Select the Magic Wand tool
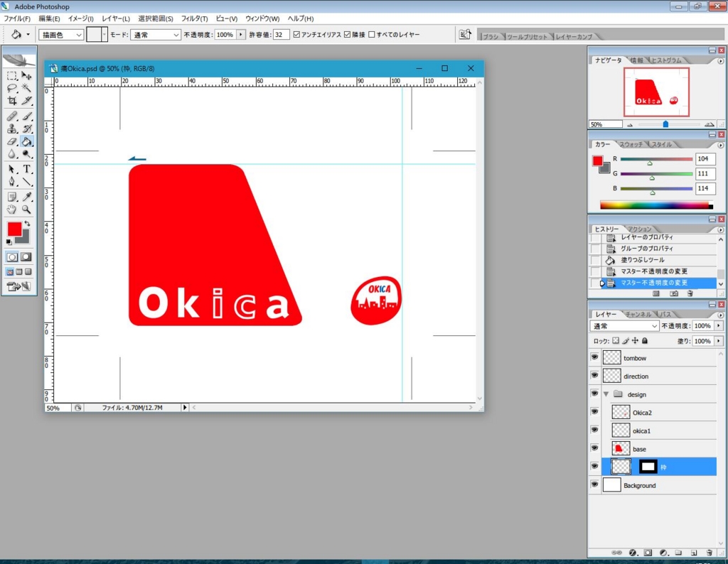Viewport: 728px width, 564px height. [x=26, y=88]
